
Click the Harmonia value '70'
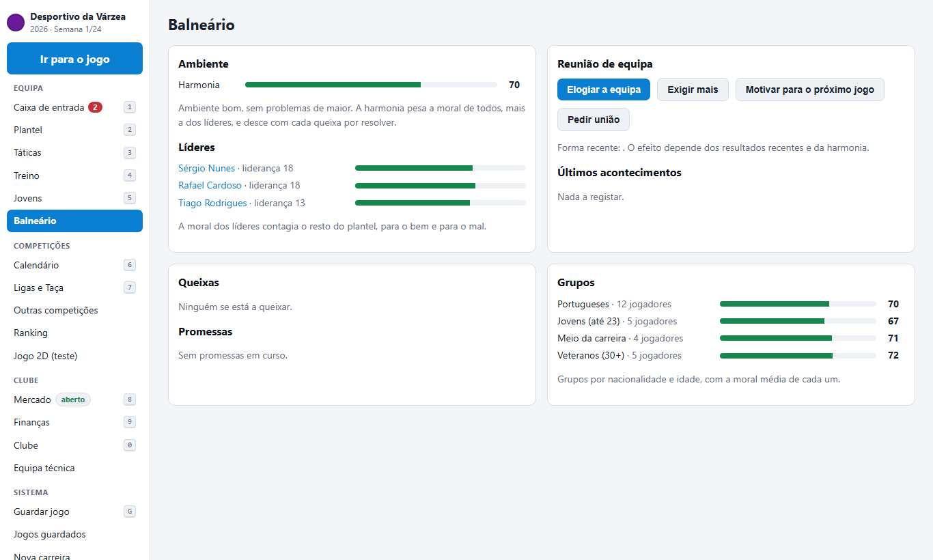[x=514, y=85]
